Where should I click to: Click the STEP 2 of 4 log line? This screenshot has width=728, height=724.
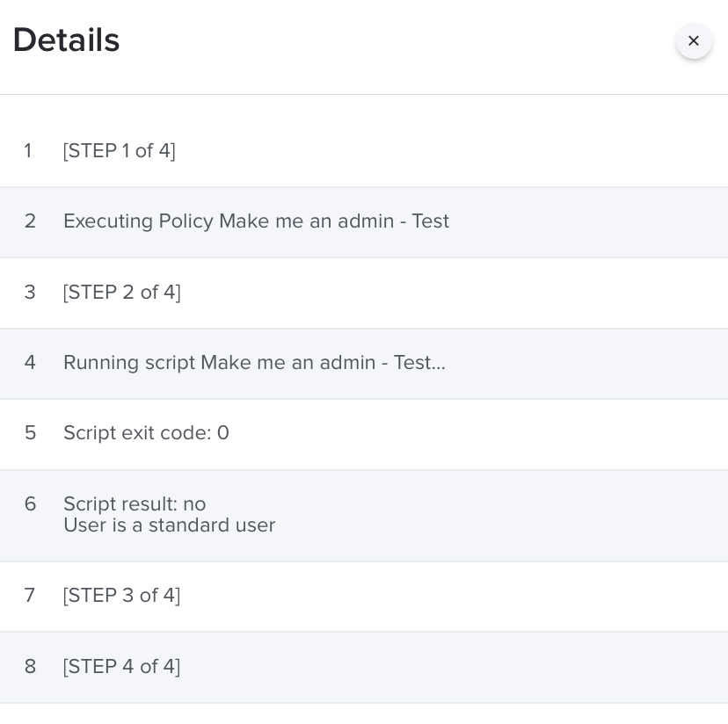(x=364, y=293)
